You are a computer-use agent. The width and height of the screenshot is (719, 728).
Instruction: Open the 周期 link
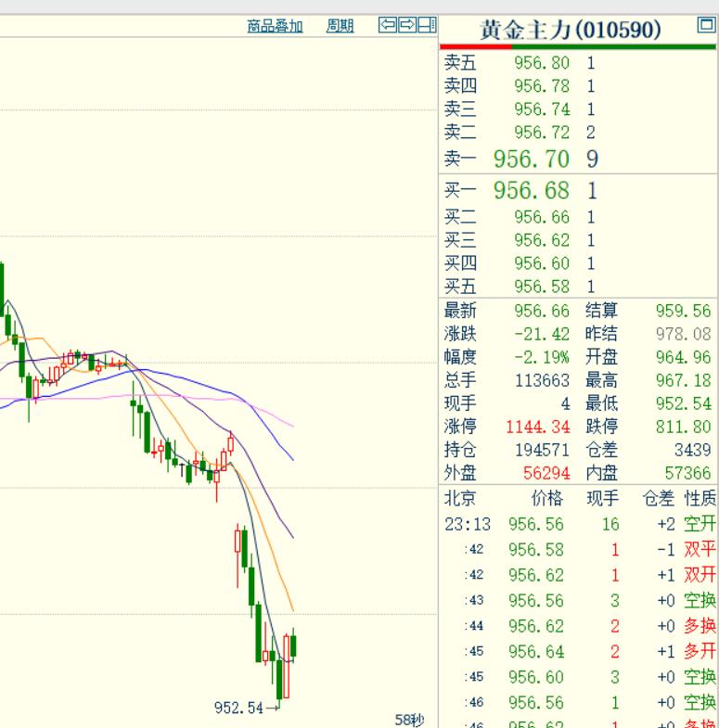click(340, 26)
